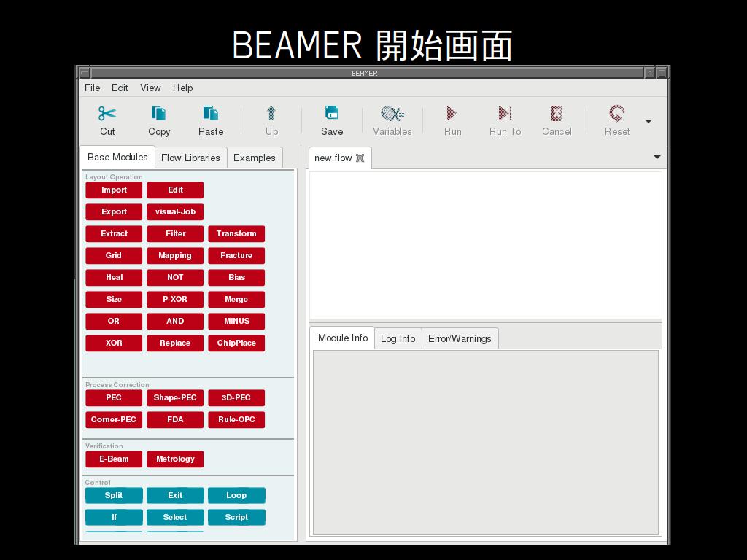This screenshot has width=747, height=560.
Task: Select the Grid module
Action: coord(114,256)
